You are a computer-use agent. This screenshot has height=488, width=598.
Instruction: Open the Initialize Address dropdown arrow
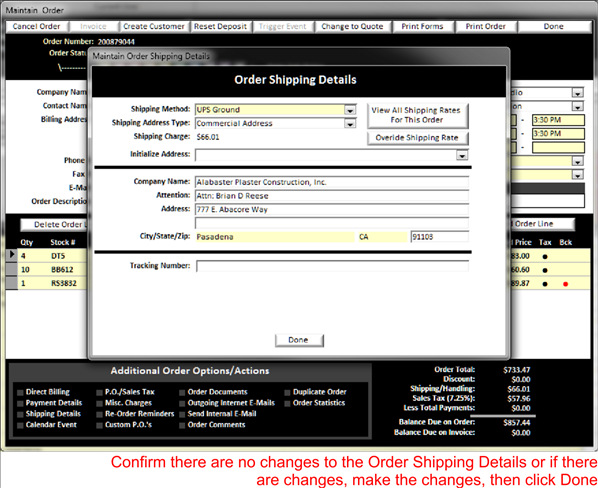462,156
